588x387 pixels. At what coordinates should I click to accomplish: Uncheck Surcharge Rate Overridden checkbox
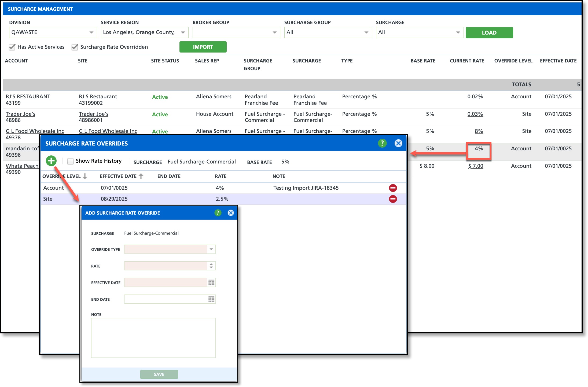[x=75, y=47]
